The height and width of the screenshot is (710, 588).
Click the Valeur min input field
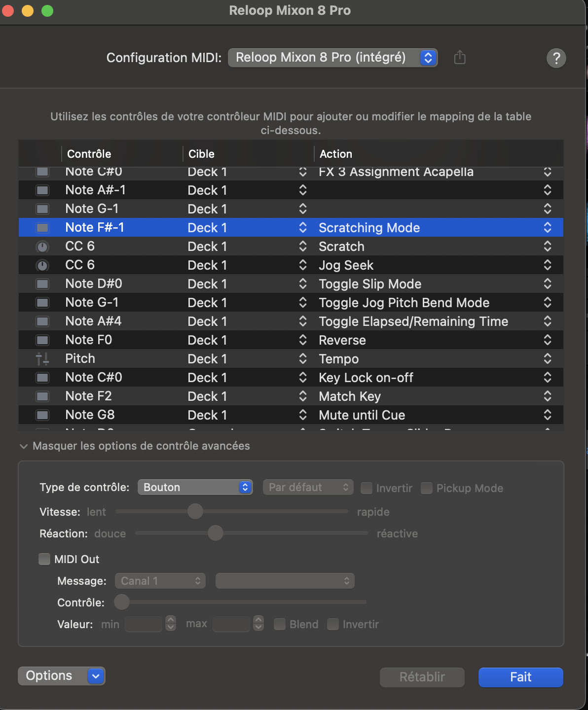click(x=144, y=624)
